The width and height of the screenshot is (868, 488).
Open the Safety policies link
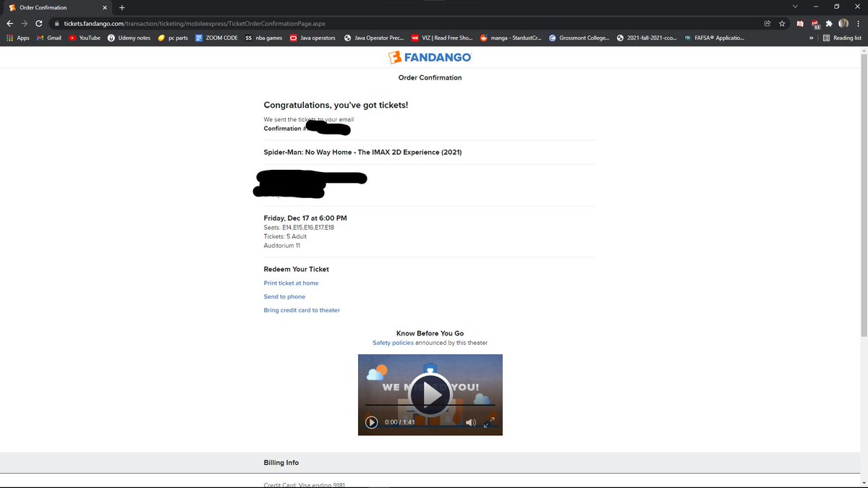393,343
